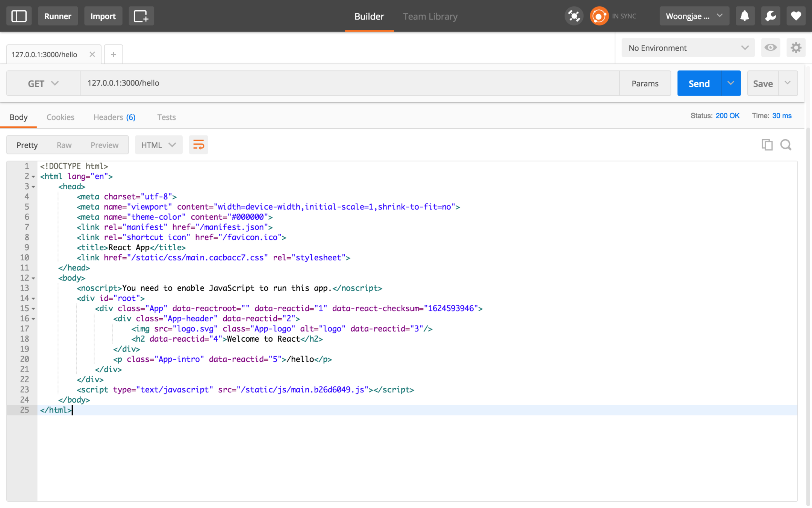Open the notifications bell
This screenshot has height=508, width=812.
click(744, 16)
